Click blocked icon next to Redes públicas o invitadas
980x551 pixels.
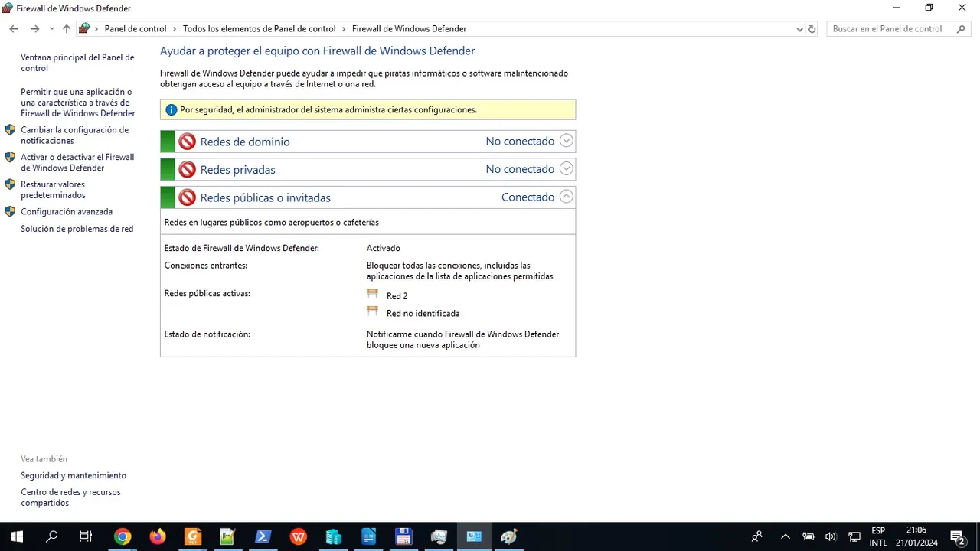pos(187,197)
